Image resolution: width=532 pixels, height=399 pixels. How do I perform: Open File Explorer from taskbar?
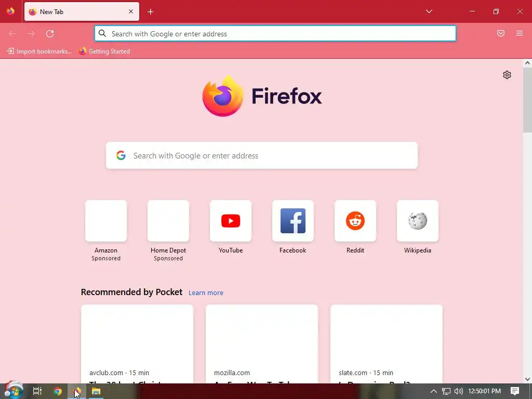[96, 391]
